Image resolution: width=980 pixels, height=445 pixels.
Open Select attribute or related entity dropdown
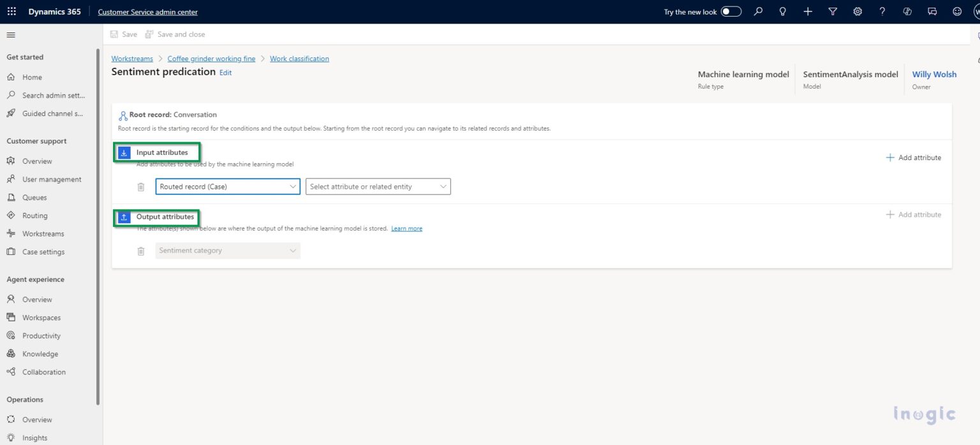tap(378, 187)
